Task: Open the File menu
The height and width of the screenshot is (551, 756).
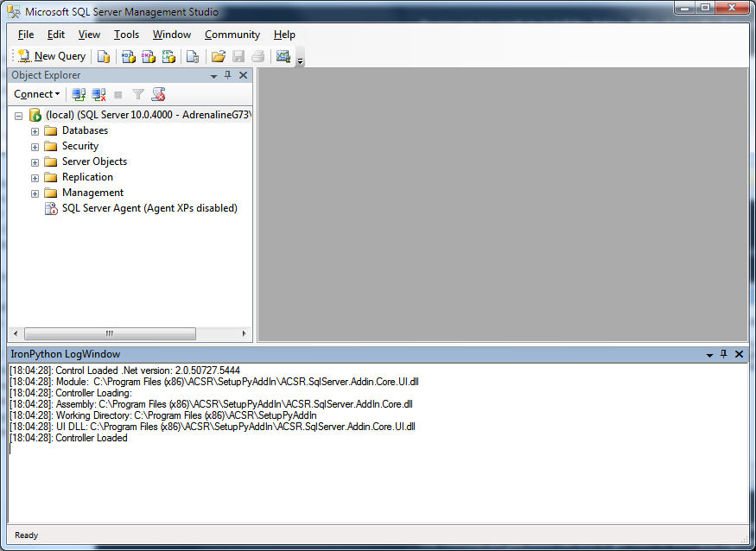Action: pos(26,35)
